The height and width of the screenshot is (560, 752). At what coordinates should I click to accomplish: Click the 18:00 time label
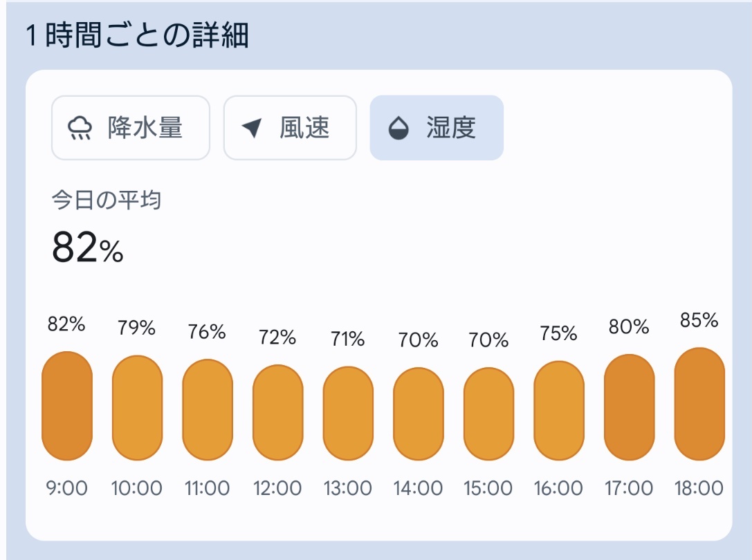click(699, 489)
